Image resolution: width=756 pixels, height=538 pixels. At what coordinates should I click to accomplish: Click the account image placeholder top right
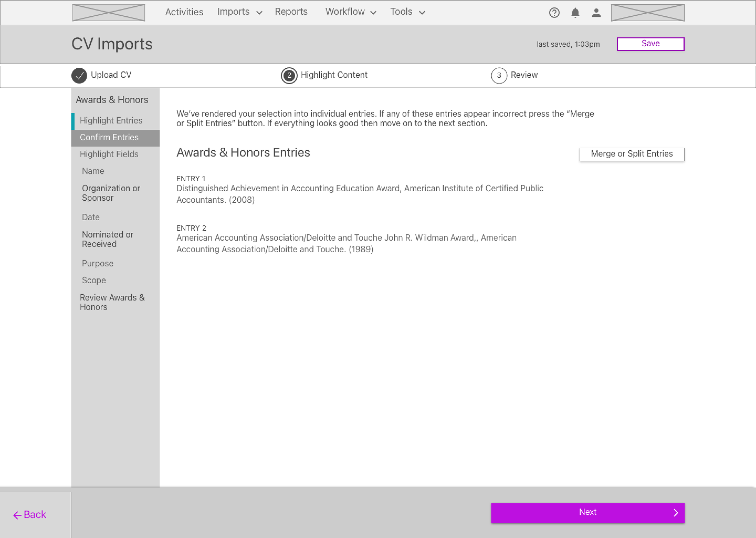click(x=647, y=13)
